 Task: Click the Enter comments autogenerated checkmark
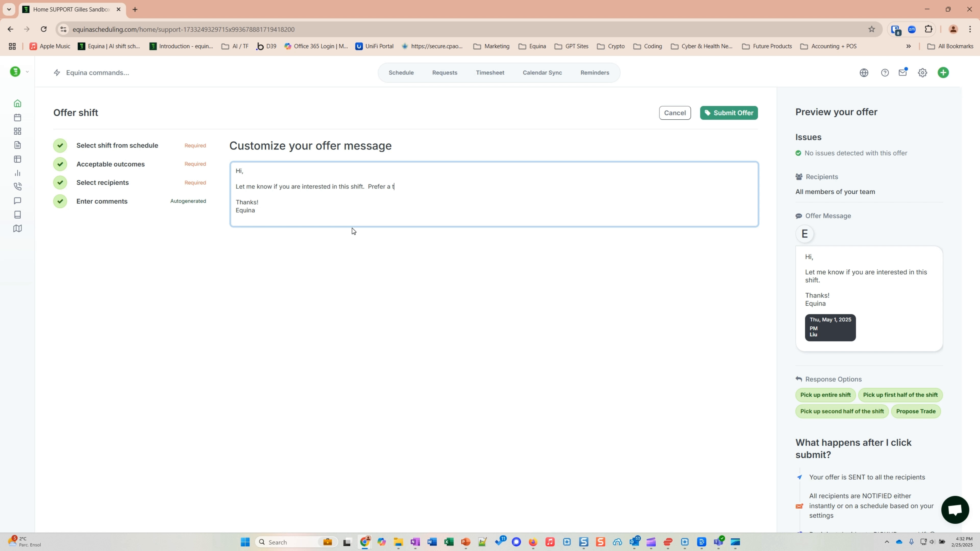(60, 201)
